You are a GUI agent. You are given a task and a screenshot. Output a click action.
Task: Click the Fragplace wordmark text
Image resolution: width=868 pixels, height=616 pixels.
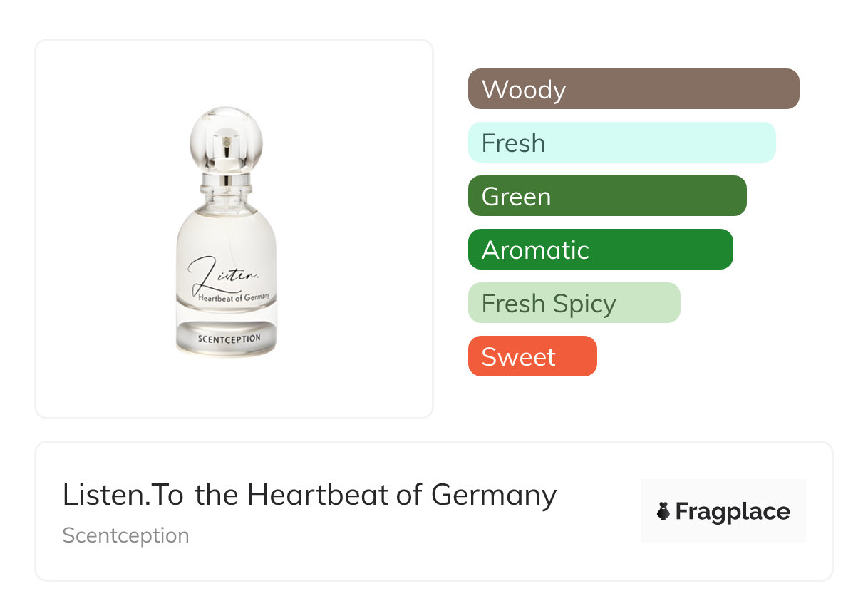pos(733,511)
